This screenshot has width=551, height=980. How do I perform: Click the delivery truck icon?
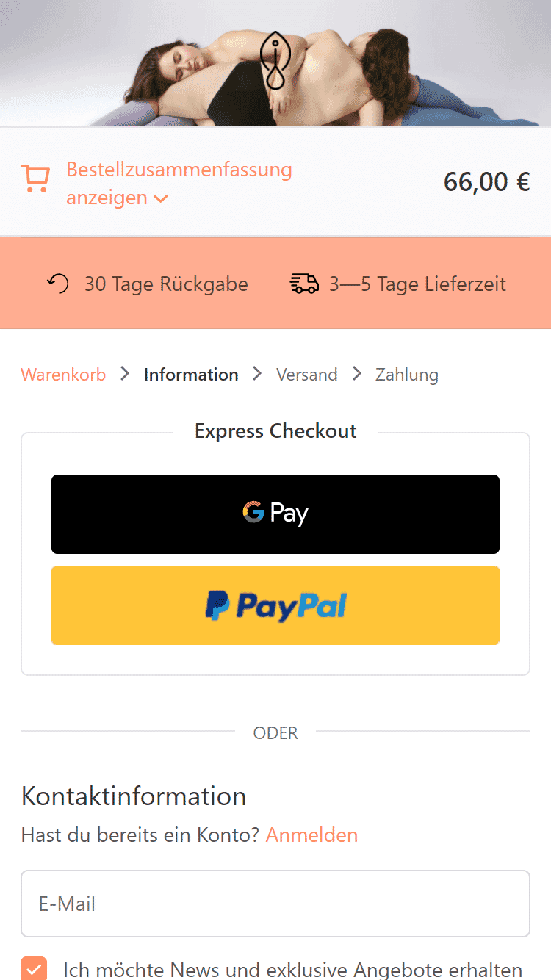[x=303, y=283]
